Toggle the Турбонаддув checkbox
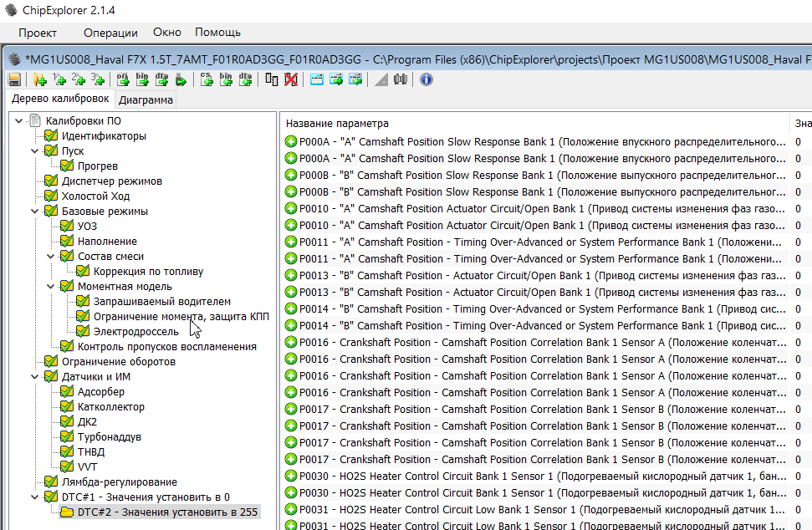This screenshot has height=530, width=812. pyautogui.click(x=68, y=436)
